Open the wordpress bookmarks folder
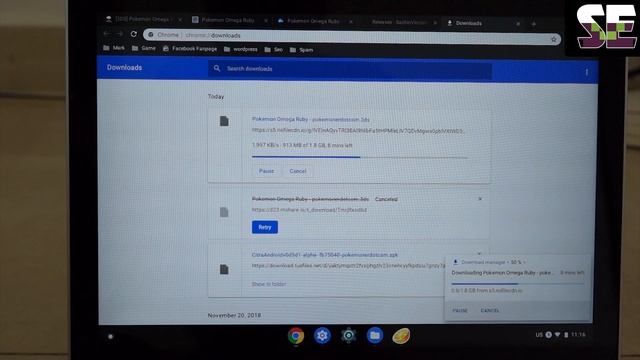 click(241, 49)
